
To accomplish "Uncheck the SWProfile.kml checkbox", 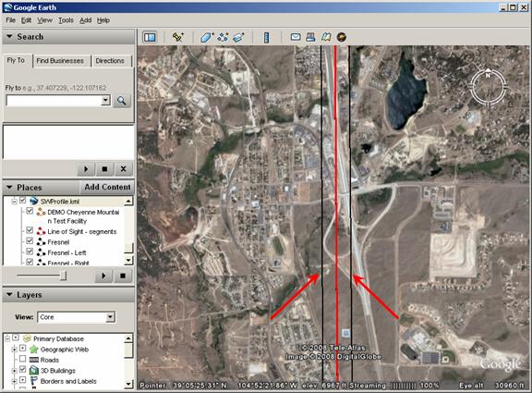I will point(22,201).
